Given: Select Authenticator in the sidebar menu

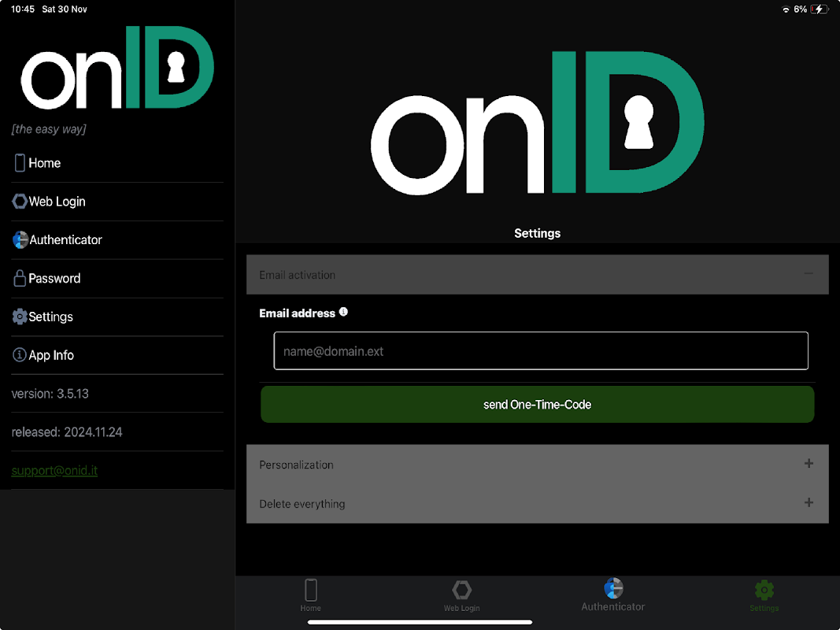Looking at the screenshot, I should click(x=117, y=240).
